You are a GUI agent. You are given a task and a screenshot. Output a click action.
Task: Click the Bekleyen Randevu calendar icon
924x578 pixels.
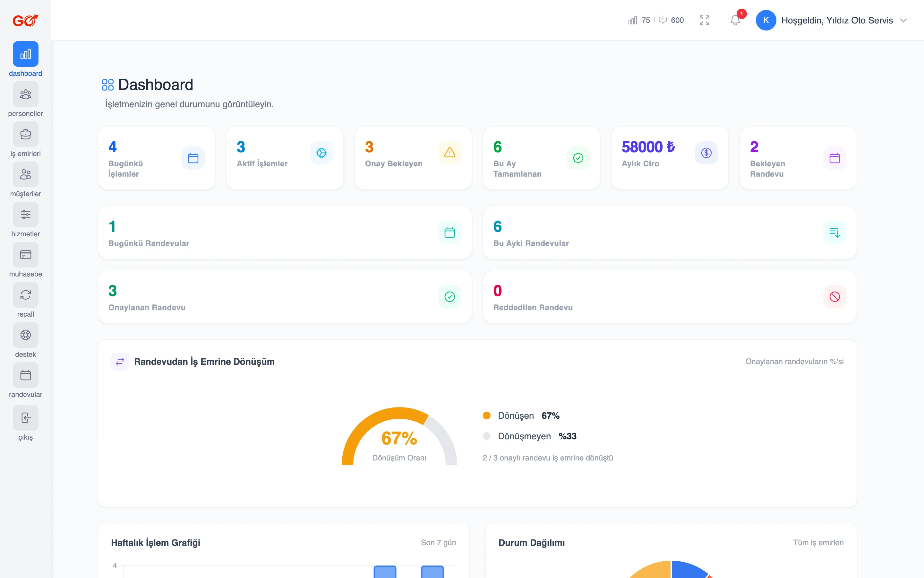[x=835, y=158]
